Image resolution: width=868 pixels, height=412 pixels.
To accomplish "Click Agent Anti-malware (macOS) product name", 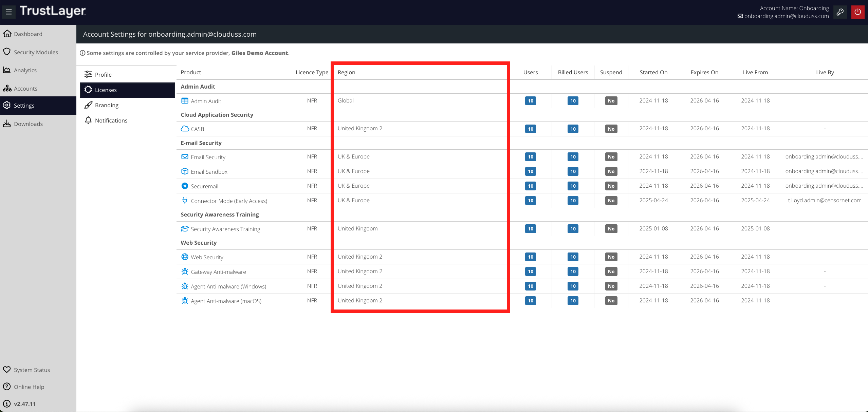I will (226, 301).
